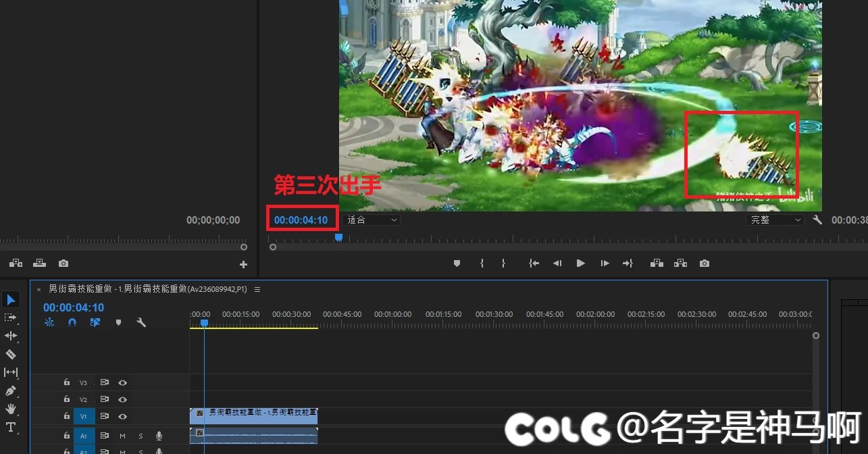Screen dimensions: 868x454
Task: Select the audio clip on A1 track
Action: tap(254, 436)
